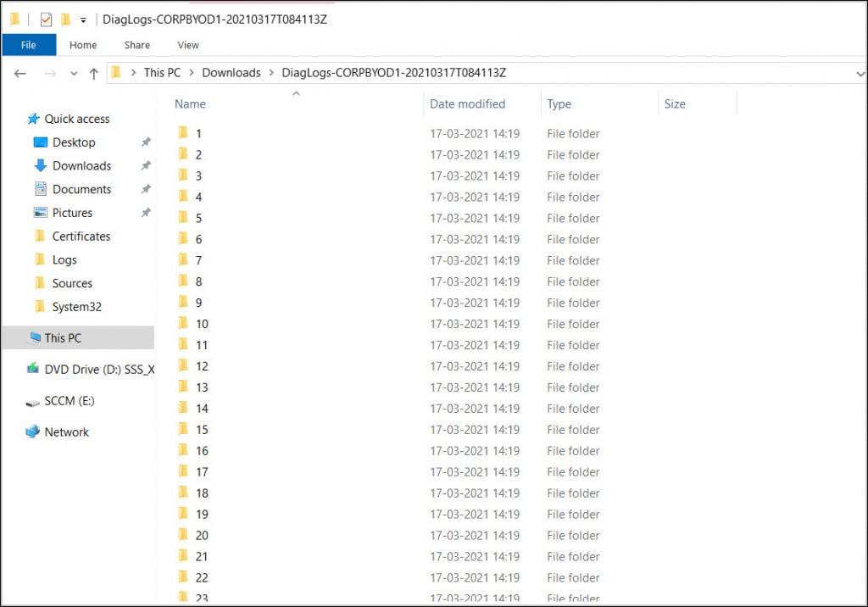Image resolution: width=868 pixels, height=607 pixels.
Task: Open the Home ribbon tab
Action: click(83, 45)
